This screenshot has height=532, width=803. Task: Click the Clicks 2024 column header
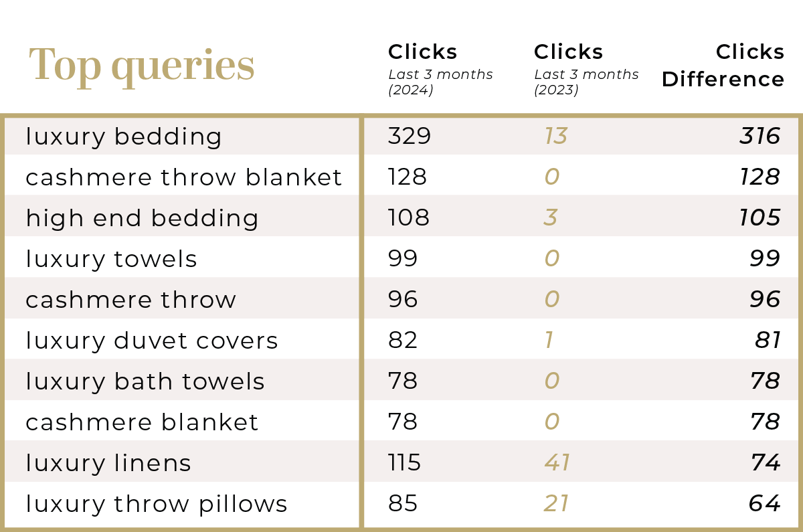pos(423,52)
